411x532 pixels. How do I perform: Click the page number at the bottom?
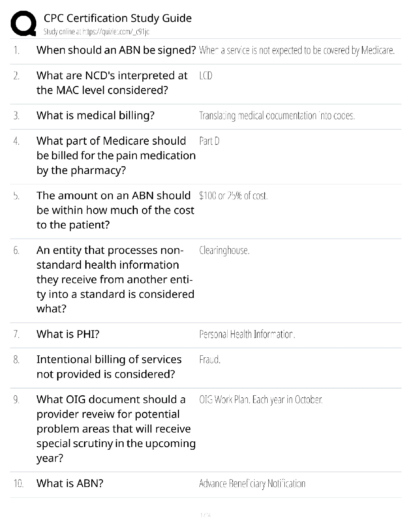(205, 515)
